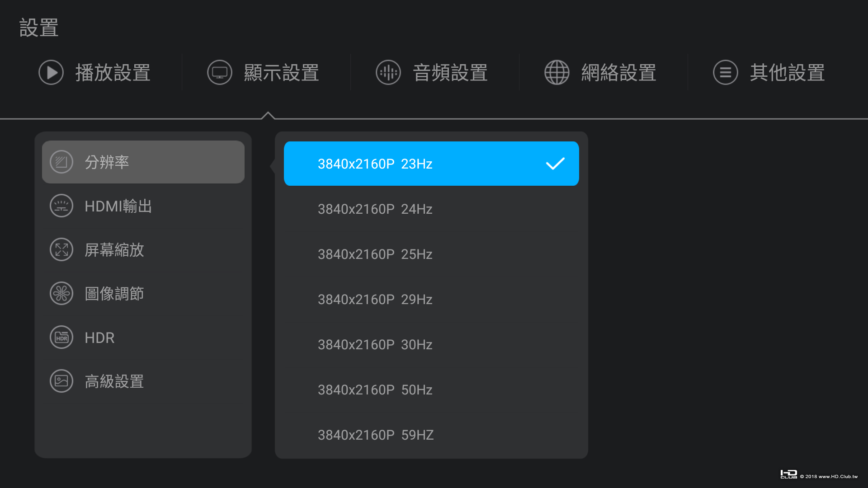Open the 音頻設置 tab
868x488 pixels.
(450, 73)
